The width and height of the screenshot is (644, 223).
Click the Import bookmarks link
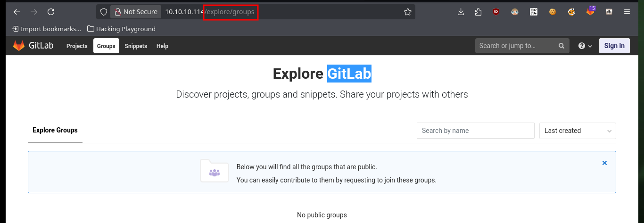pyautogui.click(x=46, y=29)
